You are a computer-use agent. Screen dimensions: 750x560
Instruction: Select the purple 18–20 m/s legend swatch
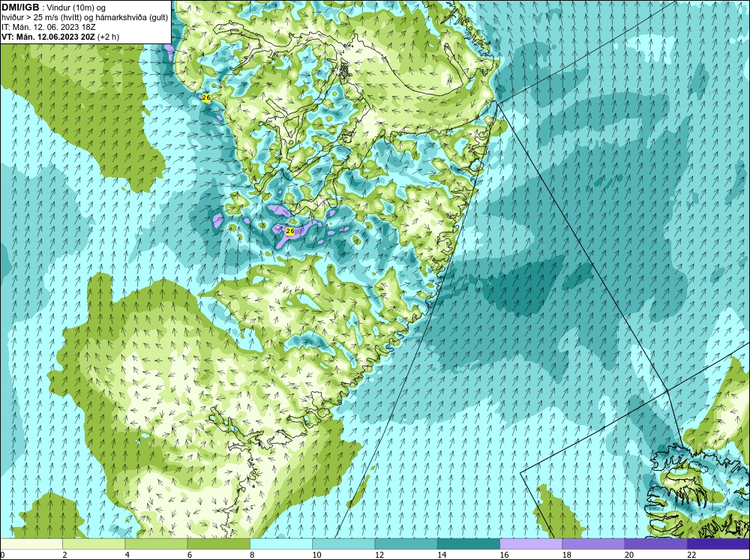coord(593,544)
